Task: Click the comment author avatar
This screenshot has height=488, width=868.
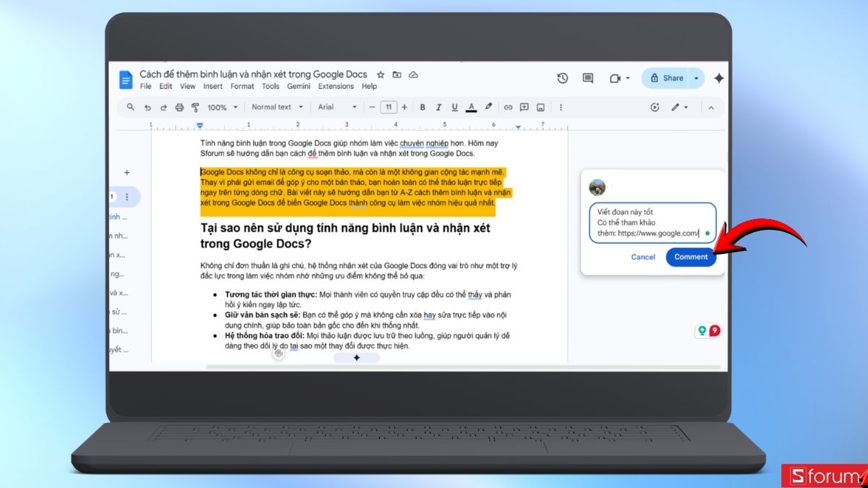Action: point(597,187)
